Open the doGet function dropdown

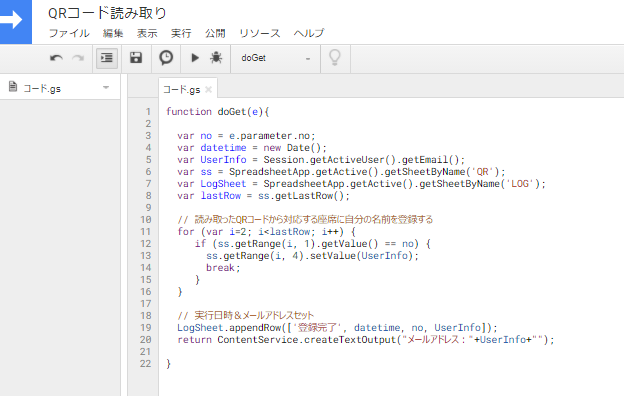[275, 58]
